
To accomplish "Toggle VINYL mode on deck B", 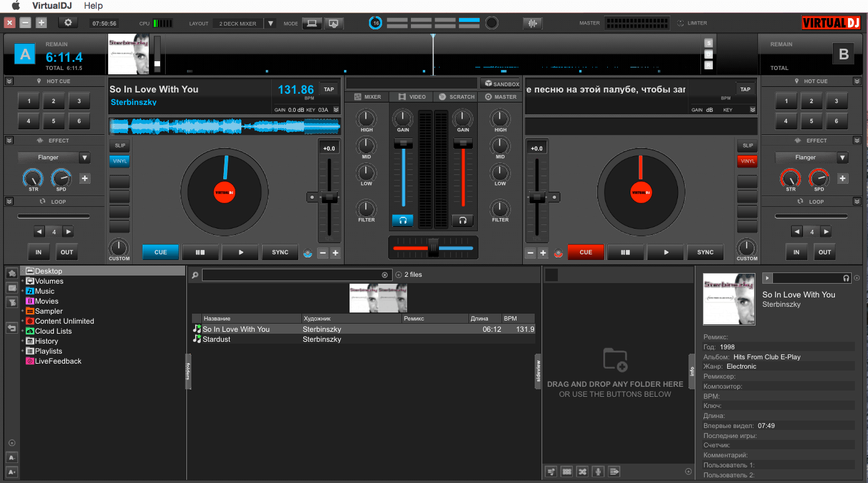I will pos(747,161).
